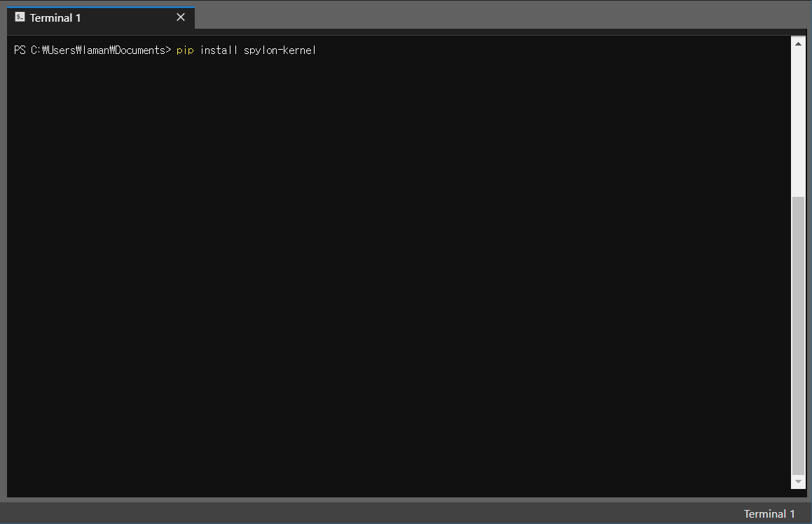Click laman in the prompt path
The width and height of the screenshot is (812, 524).
95,50
